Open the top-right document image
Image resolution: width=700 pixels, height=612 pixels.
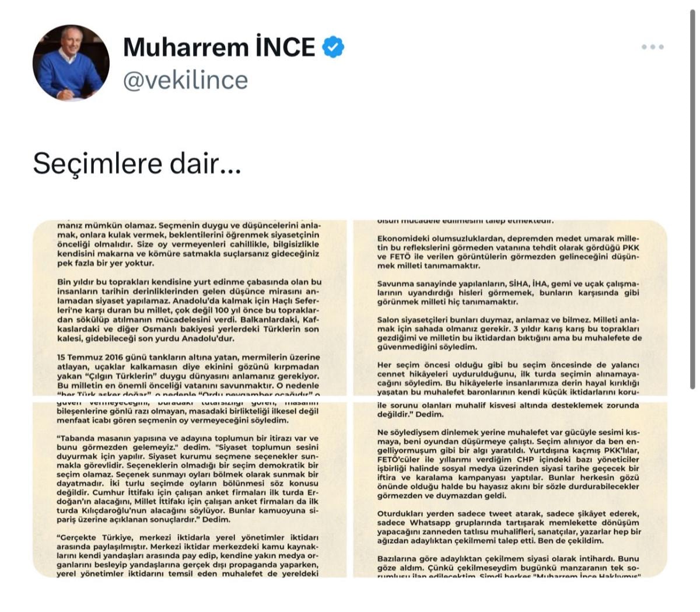click(510, 308)
